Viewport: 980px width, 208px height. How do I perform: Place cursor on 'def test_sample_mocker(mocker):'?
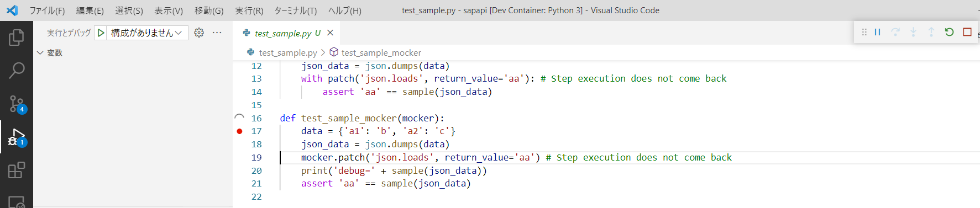(361, 118)
